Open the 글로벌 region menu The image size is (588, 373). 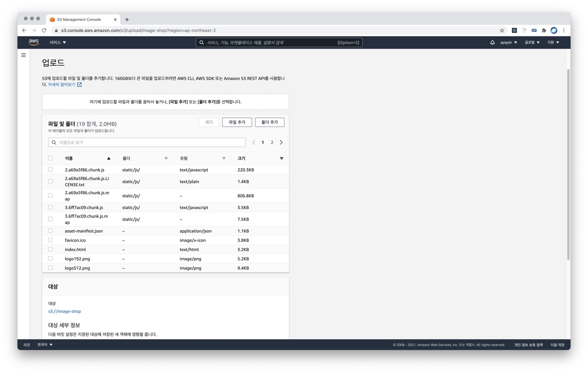532,42
